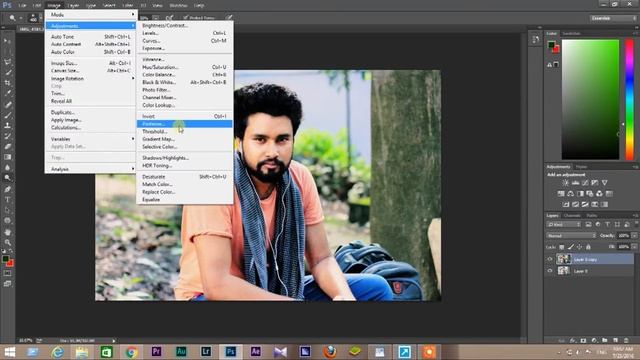640x360 pixels.
Task: Click Shadows/Highlights menu entry
Action: pyautogui.click(x=184, y=158)
